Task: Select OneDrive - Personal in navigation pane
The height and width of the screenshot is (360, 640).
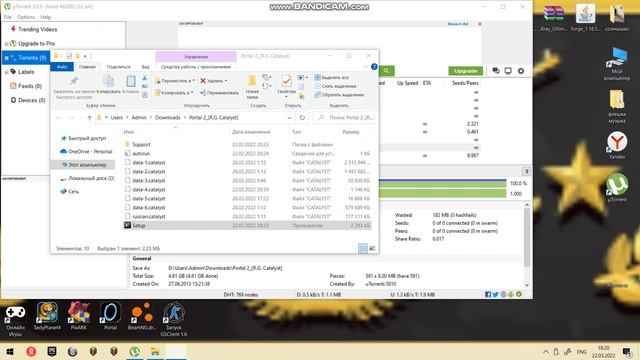Action: 86,151
